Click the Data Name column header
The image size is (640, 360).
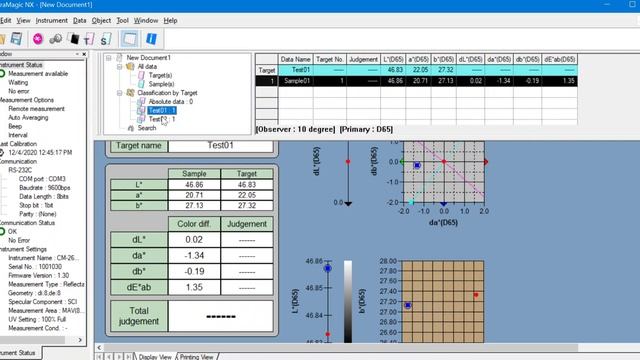pos(296,59)
